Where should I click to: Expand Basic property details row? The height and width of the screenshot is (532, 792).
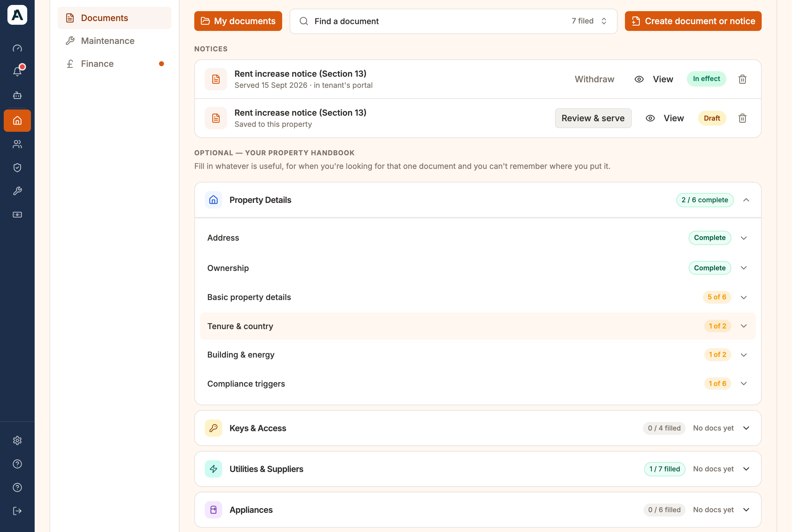[743, 297]
